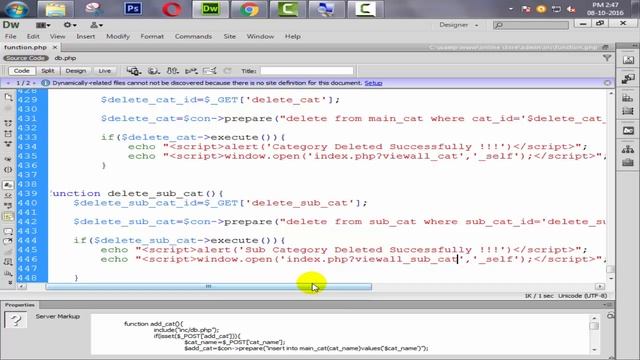Open the Window menu

(260, 36)
